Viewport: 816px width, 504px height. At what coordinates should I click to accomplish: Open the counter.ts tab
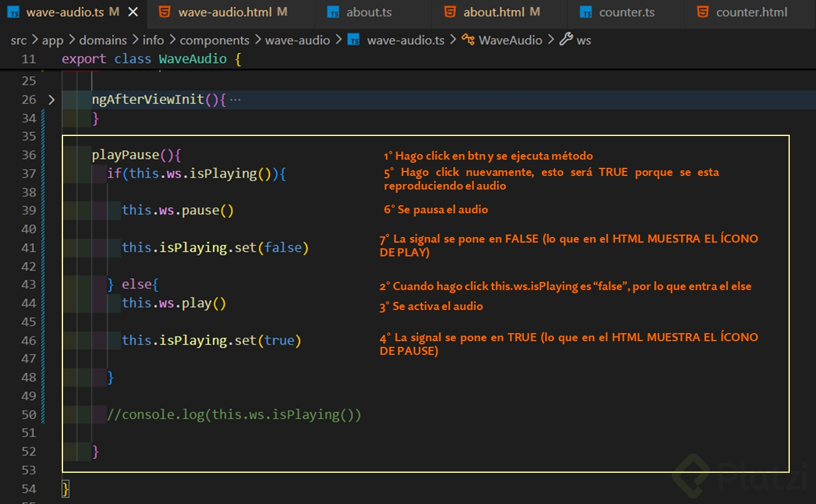pyautogui.click(x=626, y=12)
